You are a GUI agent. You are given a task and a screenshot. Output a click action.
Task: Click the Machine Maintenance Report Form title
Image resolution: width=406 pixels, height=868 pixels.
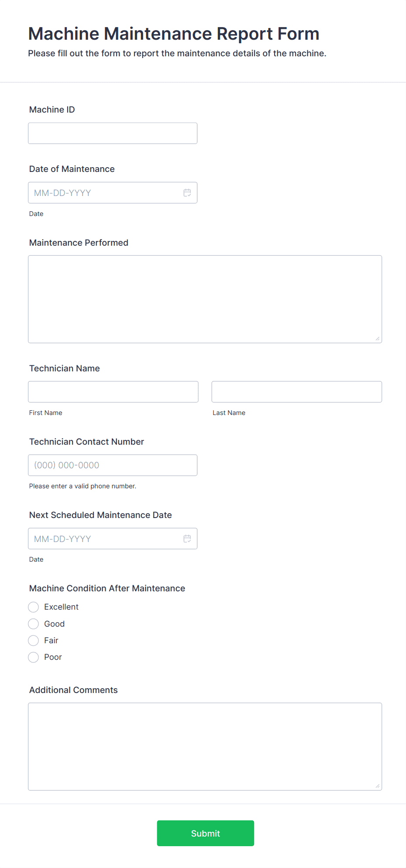click(173, 33)
